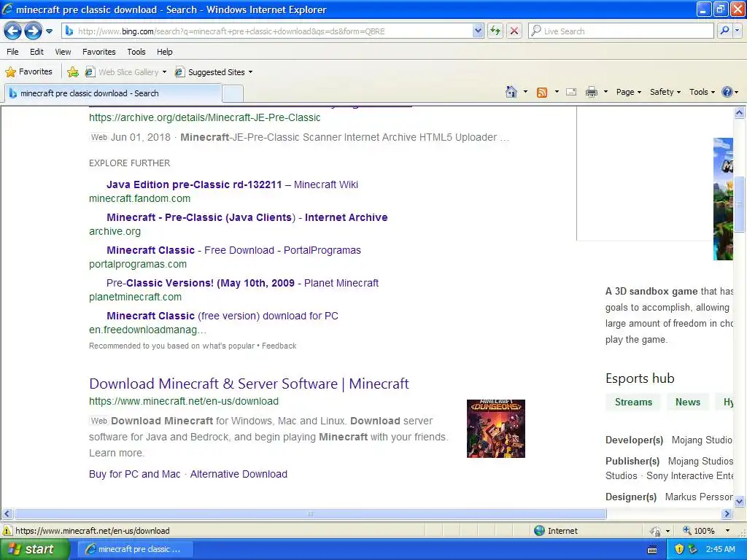Click the horizontal scrollbar right arrow
747x560 pixels.
[727, 514]
